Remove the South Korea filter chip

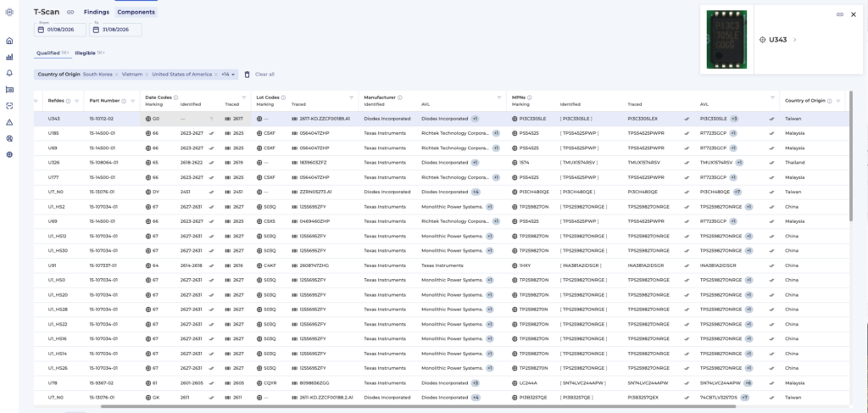[117, 74]
